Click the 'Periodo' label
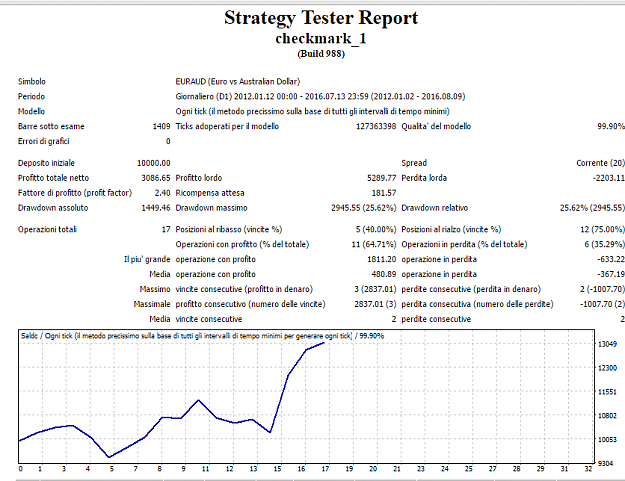625x481 pixels. (x=31, y=96)
